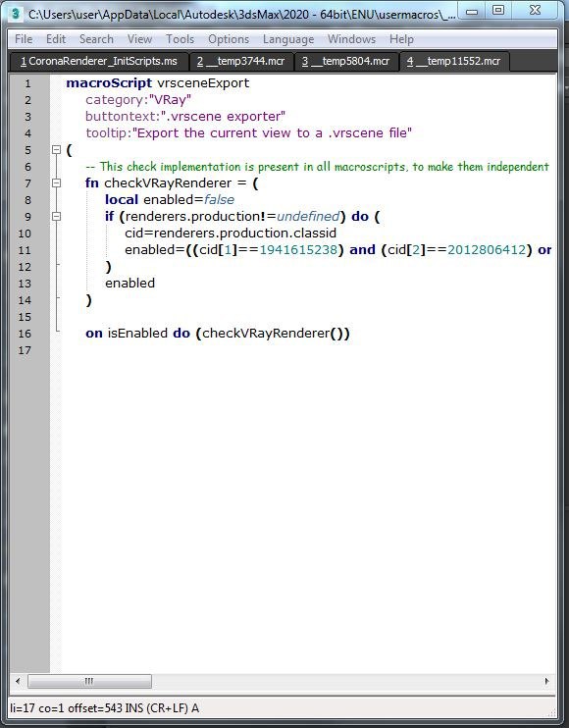Click the 3ds Max application icon in title bar
This screenshot has width=569, height=728.
point(16,14)
